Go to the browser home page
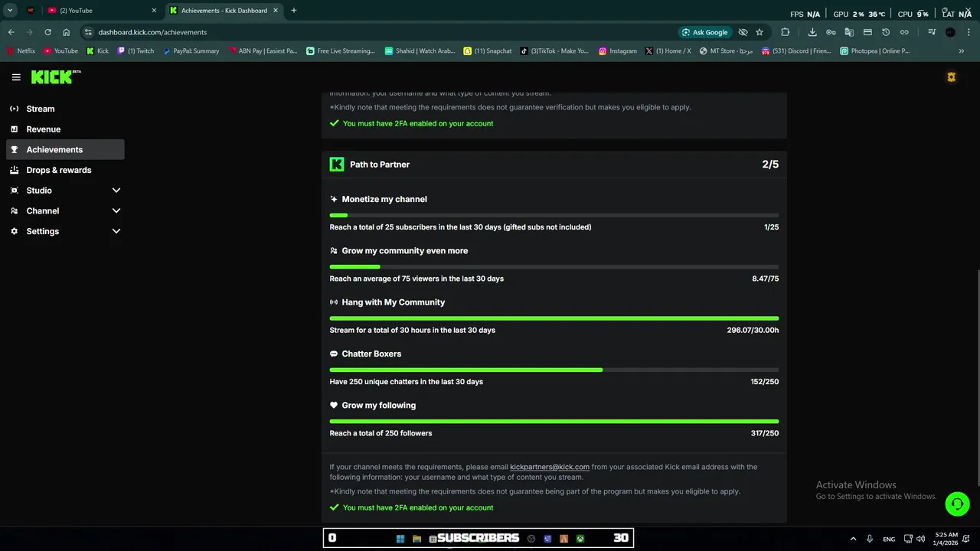Image resolution: width=980 pixels, height=551 pixels. 67,32
